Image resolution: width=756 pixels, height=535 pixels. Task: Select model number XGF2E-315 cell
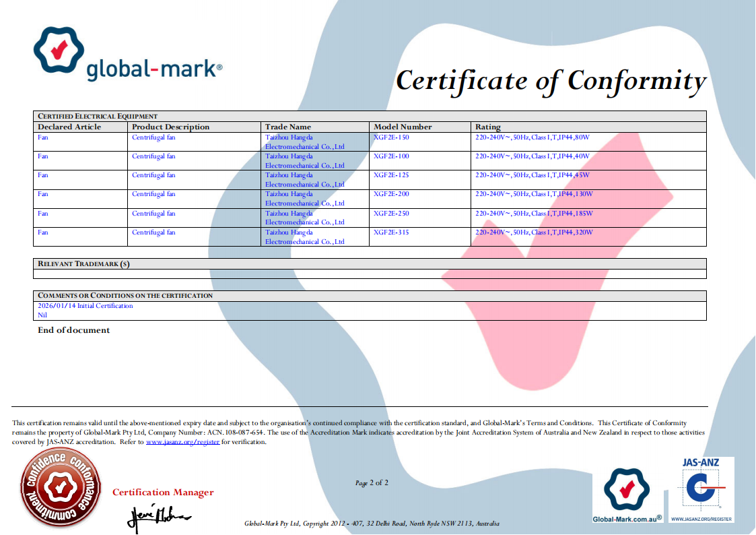click(x=391, y=232)
